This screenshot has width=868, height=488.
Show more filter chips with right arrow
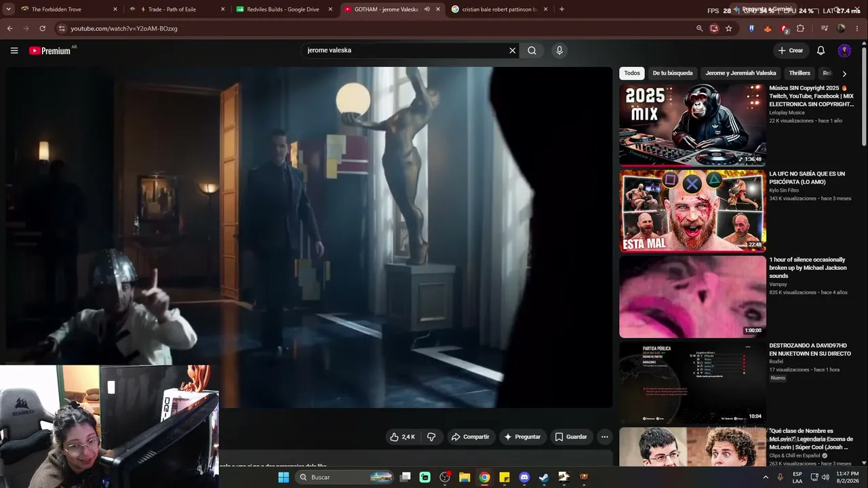(844, 73)
